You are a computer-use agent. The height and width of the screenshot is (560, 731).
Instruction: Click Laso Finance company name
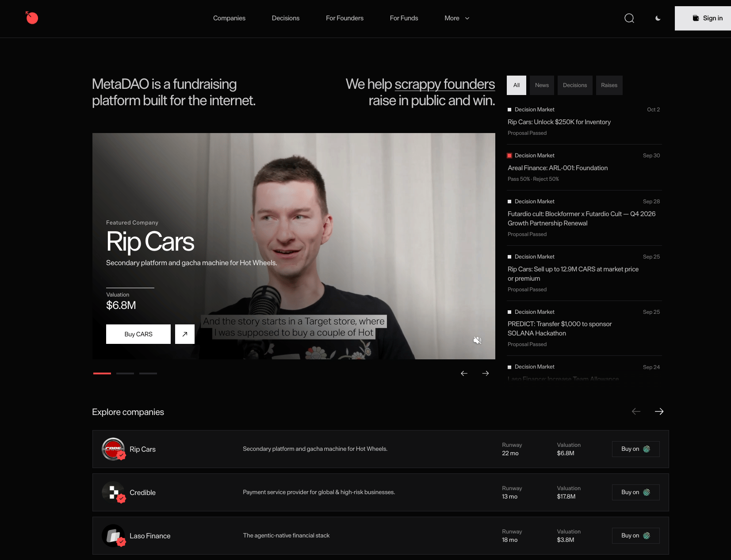click(x=150, y=536)
